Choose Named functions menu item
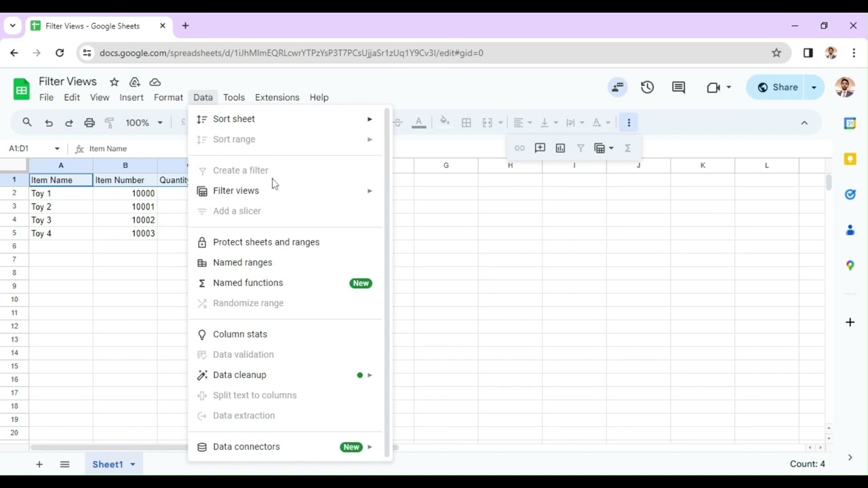This screenshot has width=868, height=488. tap(285, 283)
